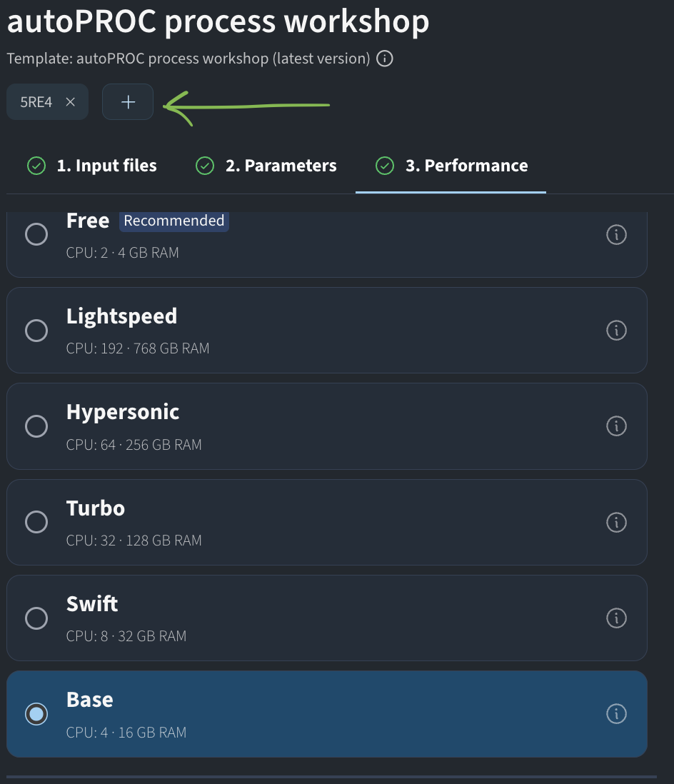Show info for the Lightspeed tier

click(616, 330)
